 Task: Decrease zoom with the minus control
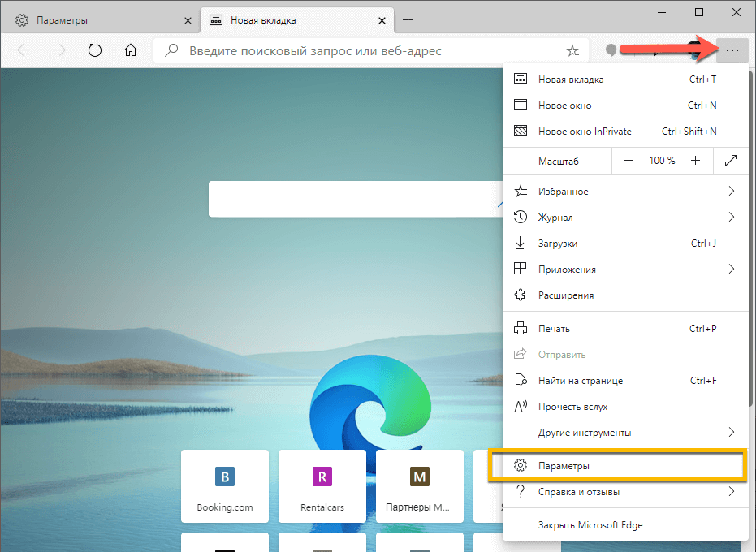627,160
